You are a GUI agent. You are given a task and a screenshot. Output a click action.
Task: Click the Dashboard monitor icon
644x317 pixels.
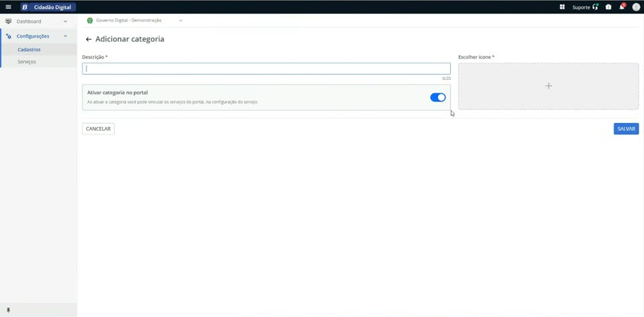tap(8, 21)
